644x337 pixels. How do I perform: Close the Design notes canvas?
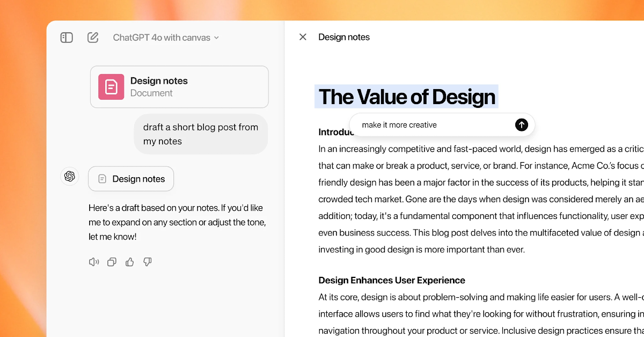click(x=303, y=37)
